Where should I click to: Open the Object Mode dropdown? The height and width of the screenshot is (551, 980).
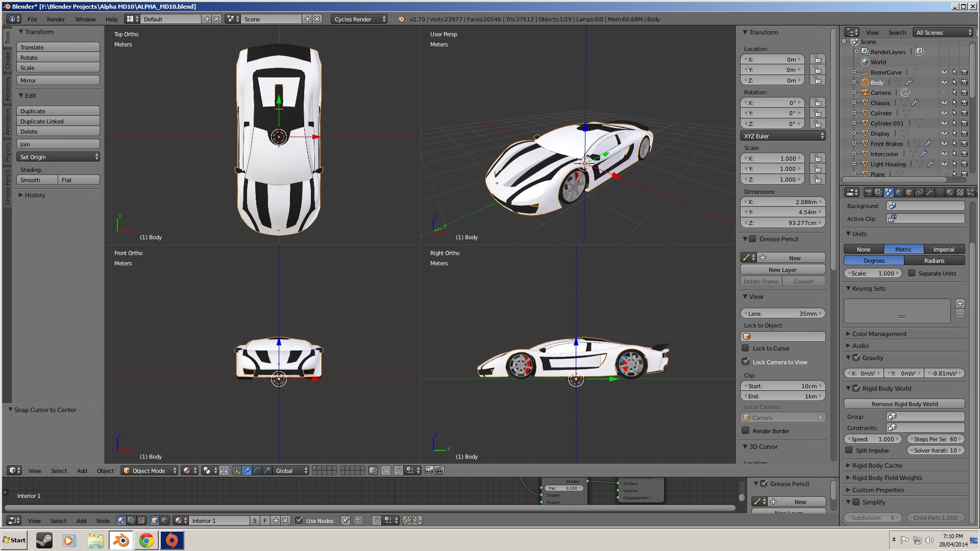149,470
